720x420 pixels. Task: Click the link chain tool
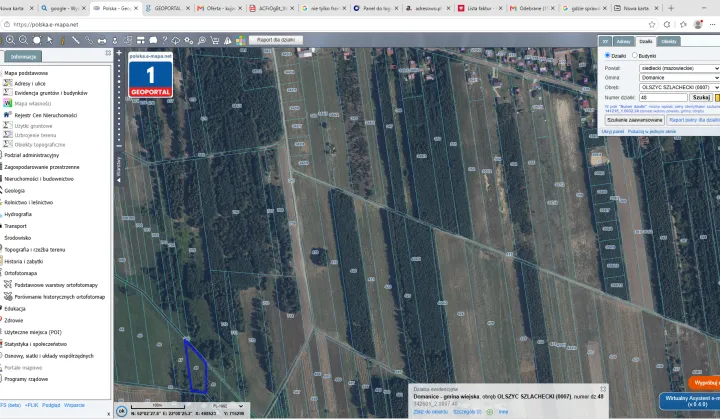click(x=89, y=40)
